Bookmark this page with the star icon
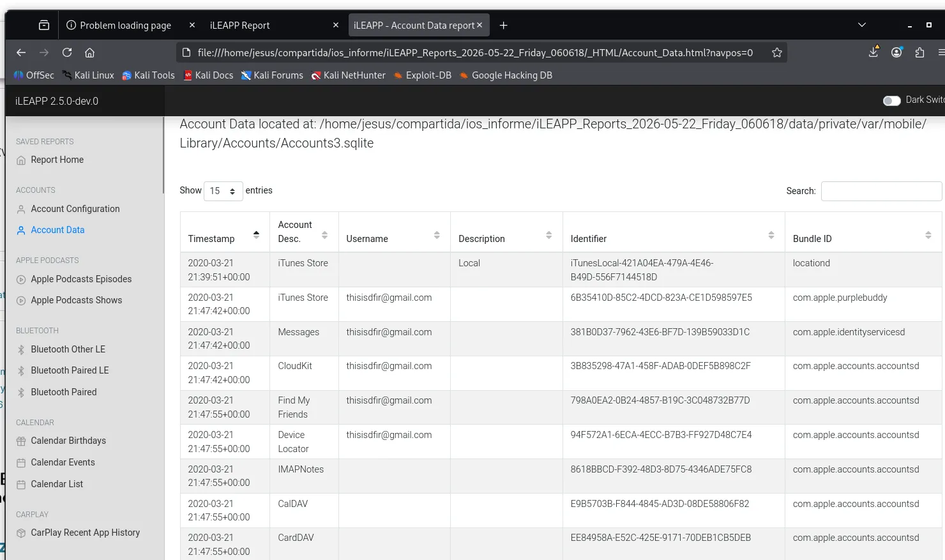Screen dimensions: 945x560 coord(777,52)
